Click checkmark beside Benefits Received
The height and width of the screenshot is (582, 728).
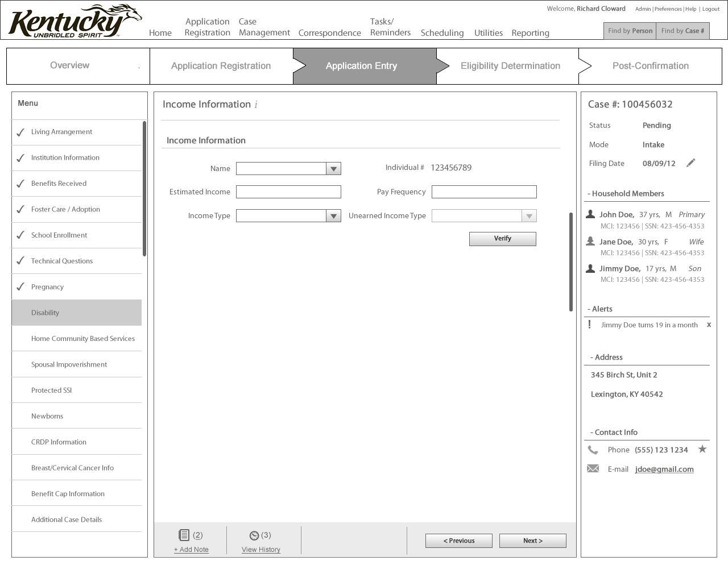click(20, 184)
